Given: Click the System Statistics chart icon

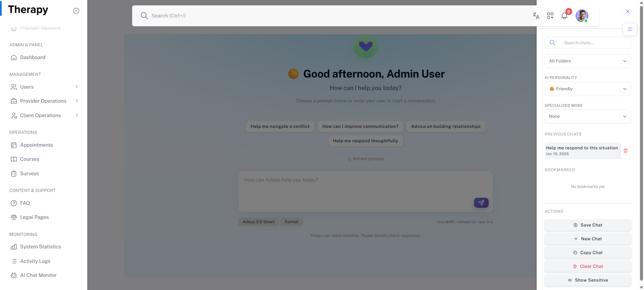Looking at the screenshot, I should pyautogui.click(x=14, y=247).
